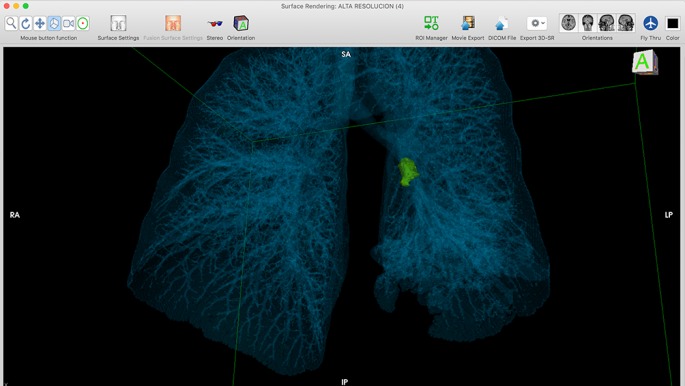
Task: Select the rotate mouse button tool
Action: 26,23
